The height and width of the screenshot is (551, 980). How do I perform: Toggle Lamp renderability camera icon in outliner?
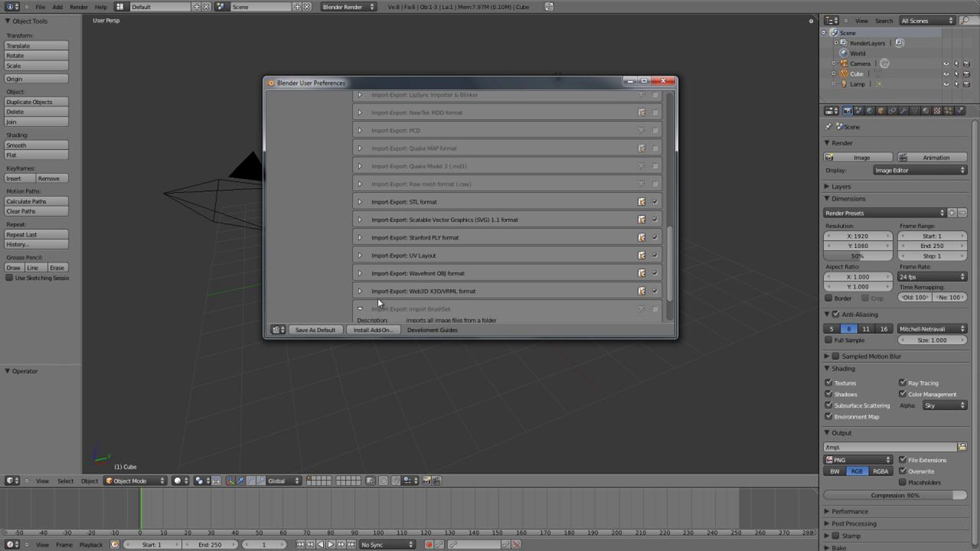pyautogui.click(x=967, y=84)
